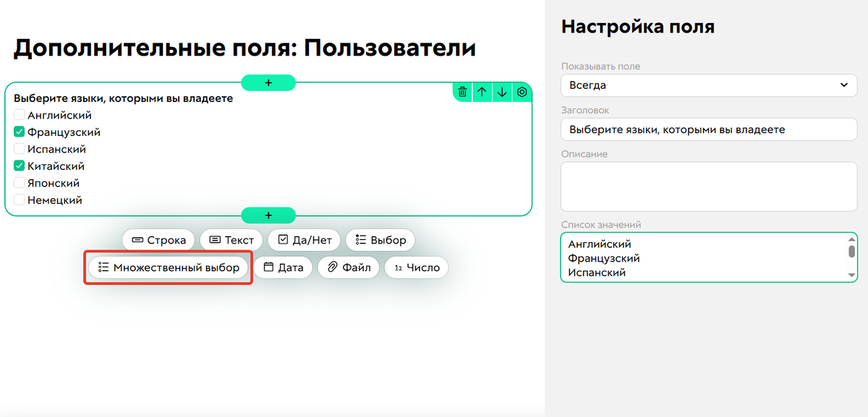
Task: Check the Английский language checkbox
Action: [x=18, y=114]
